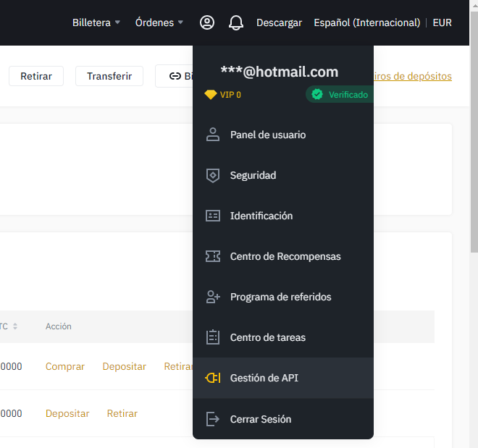478x448 pixels.
Task: Click the Programa de referidos add-user icon
Action: pyautogui.click(x=212, y=297)
